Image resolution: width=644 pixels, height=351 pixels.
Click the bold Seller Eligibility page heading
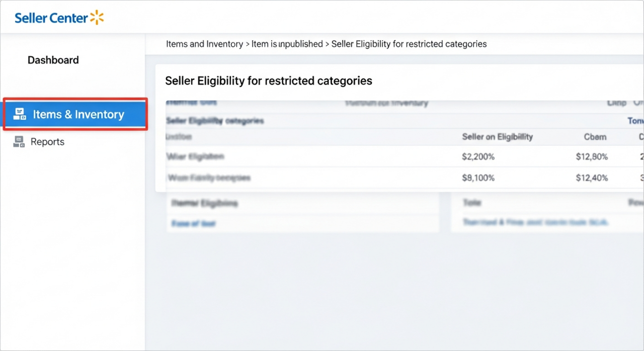(x=268, y=81)
